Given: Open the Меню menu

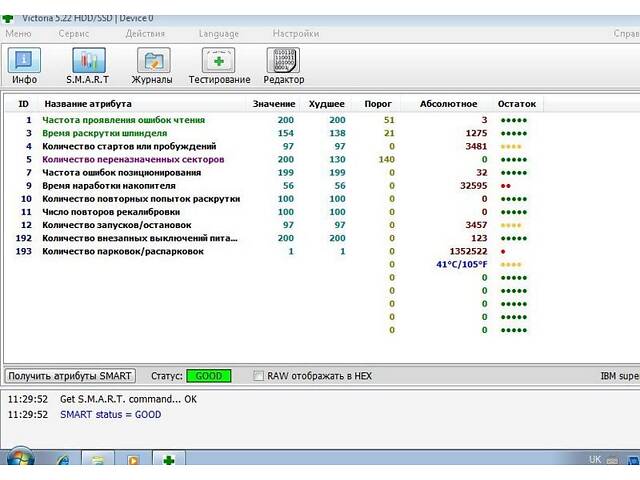Looking at the screenshot, I should tap(18, 33).
